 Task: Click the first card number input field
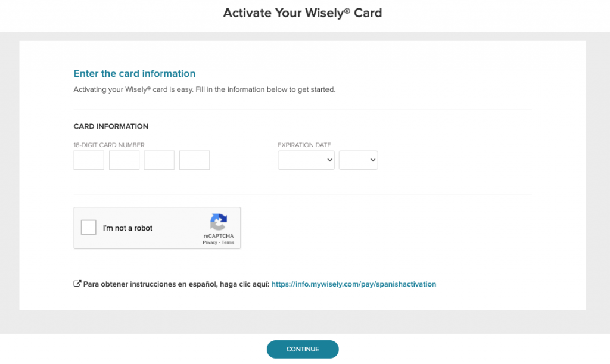click(88, 160)
